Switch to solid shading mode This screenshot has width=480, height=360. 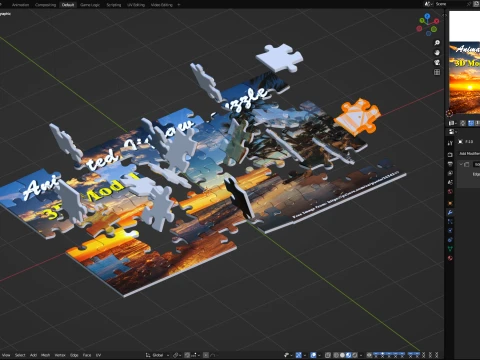[x=342, y=355]
